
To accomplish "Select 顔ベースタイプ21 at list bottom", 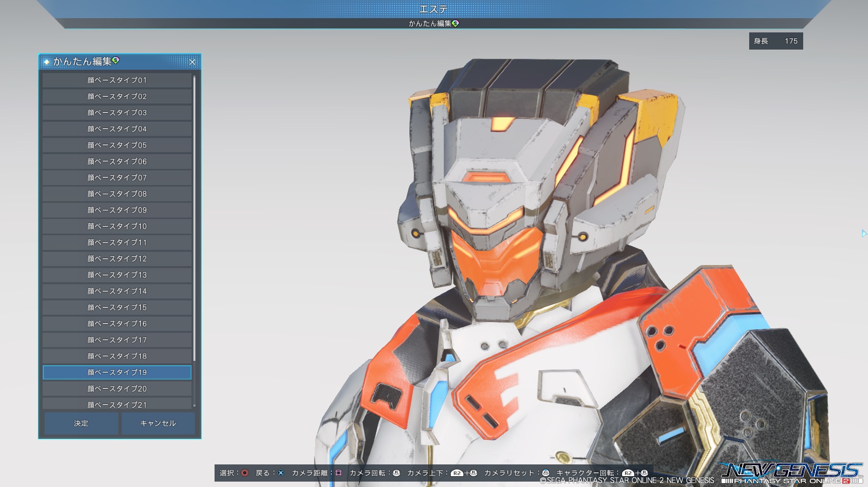I will 117,404.
